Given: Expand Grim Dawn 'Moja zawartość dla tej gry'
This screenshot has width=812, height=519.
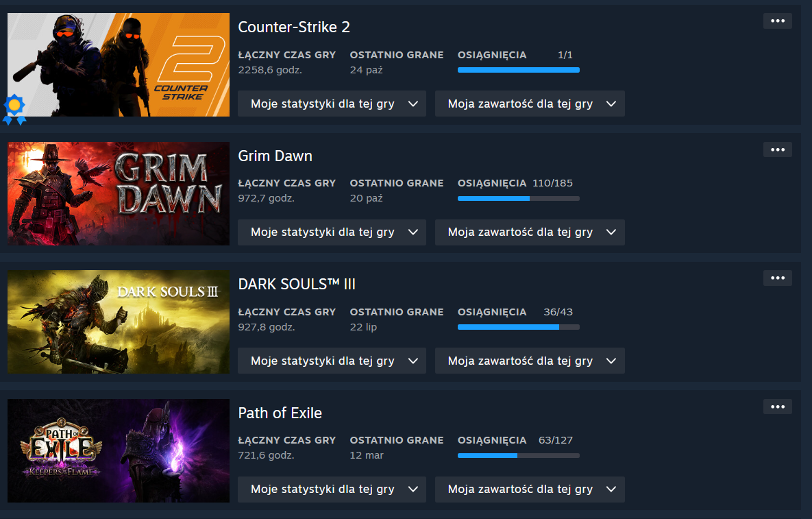Looking at the screenshot, I should (530, 232).
